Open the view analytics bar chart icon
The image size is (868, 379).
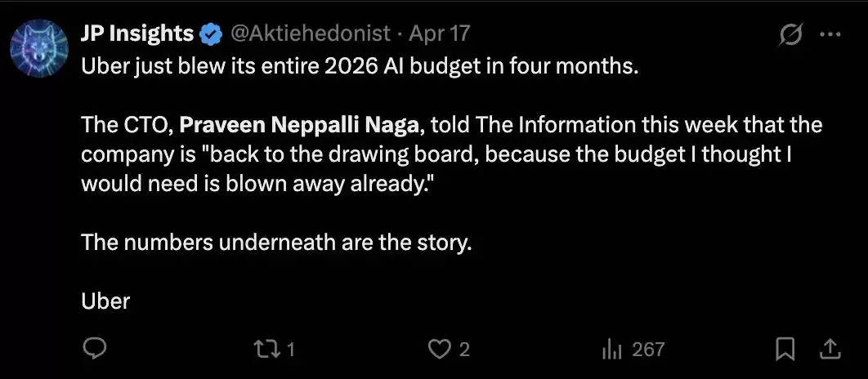[613, 350]
